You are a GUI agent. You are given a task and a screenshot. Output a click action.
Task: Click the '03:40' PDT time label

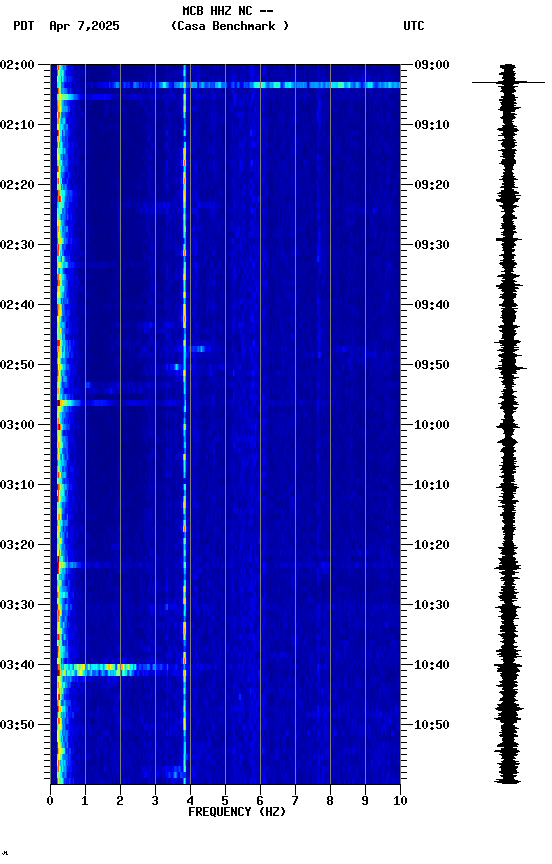point(17,665)
